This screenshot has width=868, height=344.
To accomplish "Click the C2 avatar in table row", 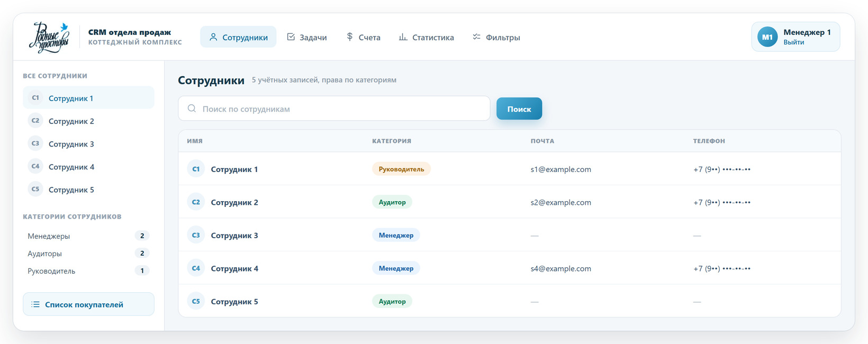I will [x=196, y=202].
